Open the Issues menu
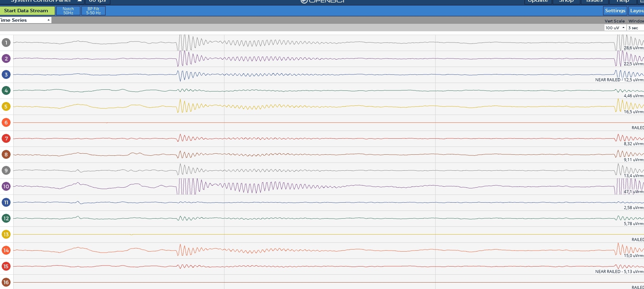Screen dimensions: 644x289 [594, 1]
